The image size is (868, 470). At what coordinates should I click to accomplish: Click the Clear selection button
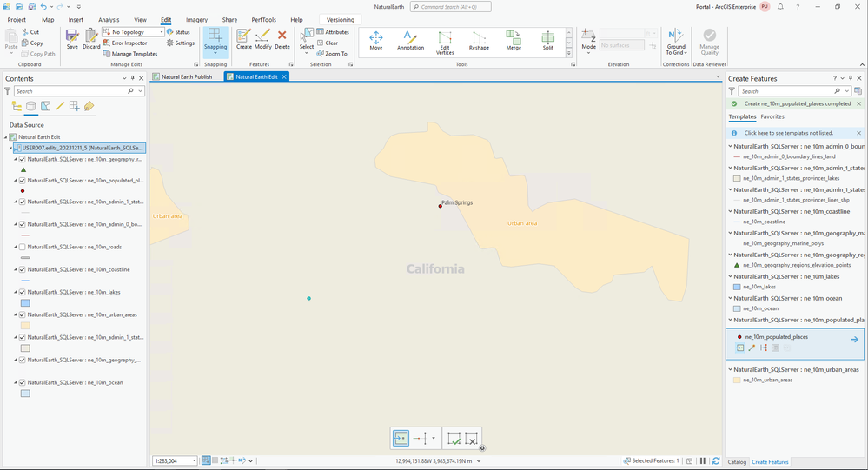click(x=328, y=43)
